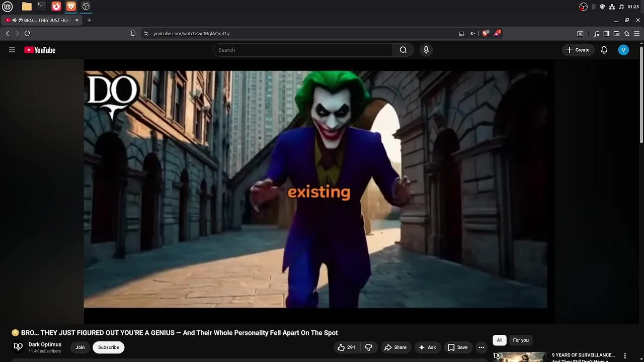Image resolution: width=644 pixels, height=362 pixels.
Task: Open Brave Rewards triangle icon
Action: click(x=497, y=33)
